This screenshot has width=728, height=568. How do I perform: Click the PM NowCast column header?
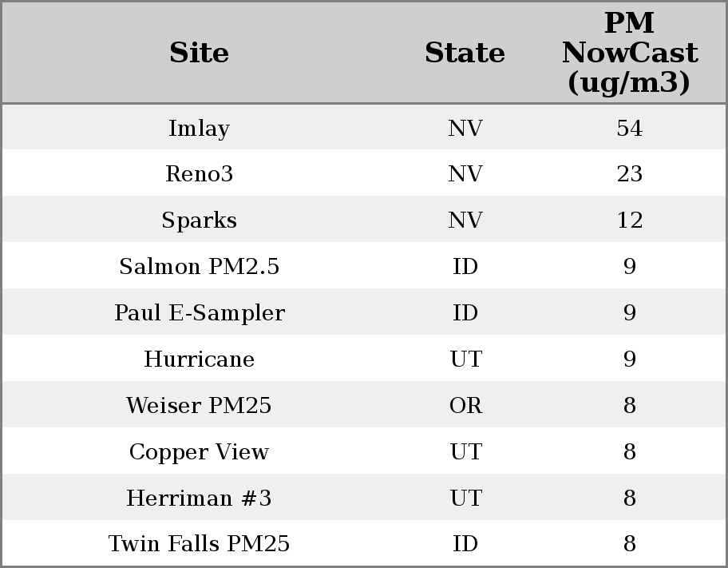(x=629, y=54)
